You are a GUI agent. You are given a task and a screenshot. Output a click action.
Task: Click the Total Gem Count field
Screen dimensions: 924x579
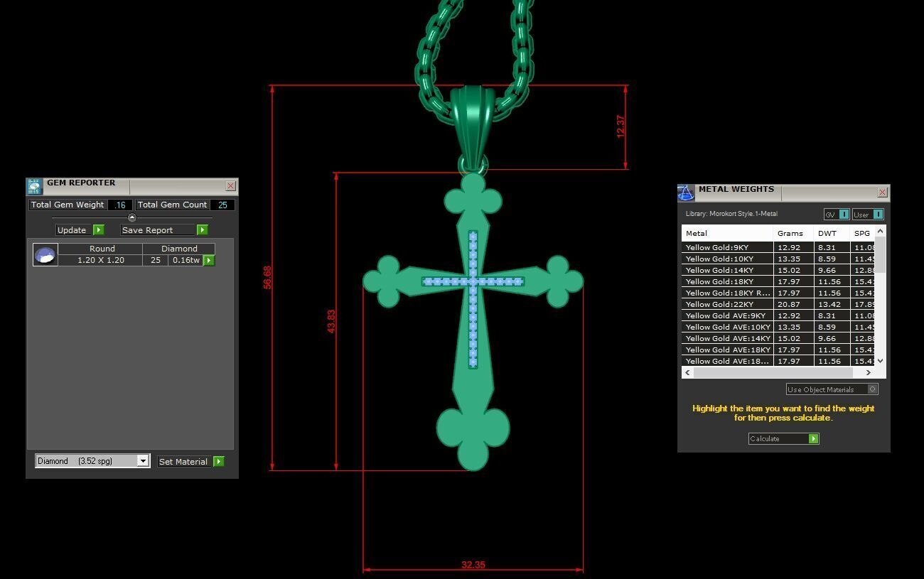tap(185, 205)
